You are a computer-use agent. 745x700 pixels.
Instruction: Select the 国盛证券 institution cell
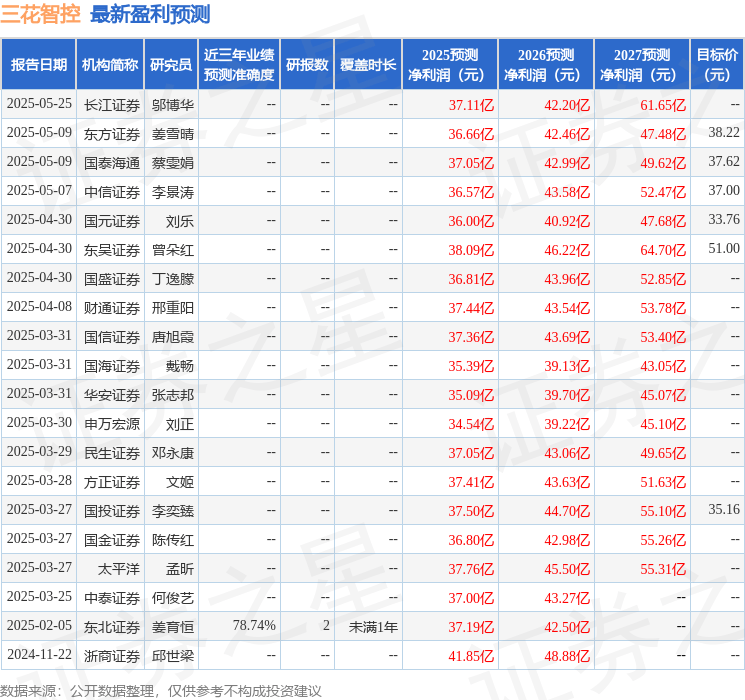112,279
